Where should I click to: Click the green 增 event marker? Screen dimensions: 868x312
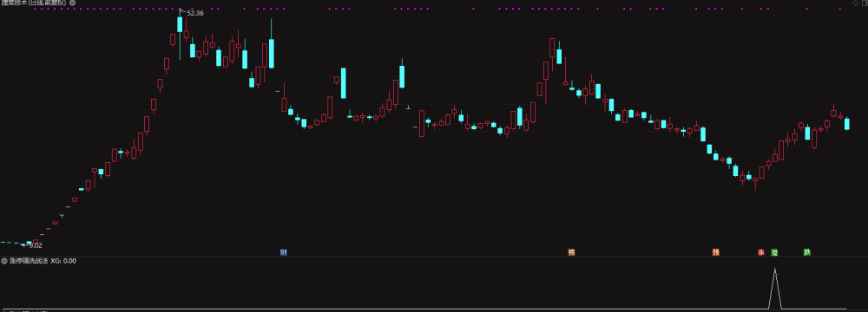tap(774, 252)
